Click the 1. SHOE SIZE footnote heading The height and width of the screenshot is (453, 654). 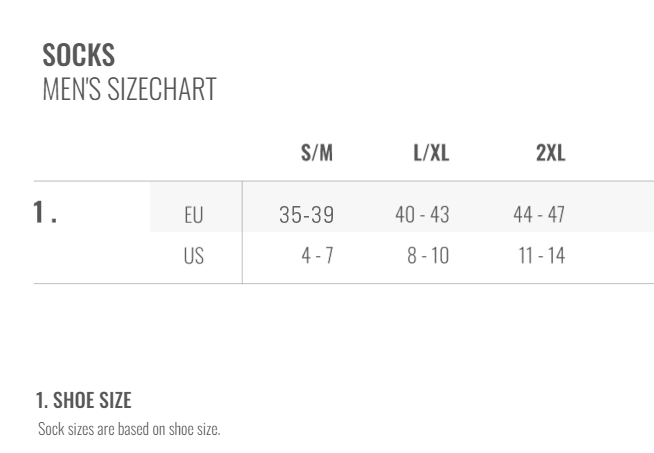(x=84, y=401)
